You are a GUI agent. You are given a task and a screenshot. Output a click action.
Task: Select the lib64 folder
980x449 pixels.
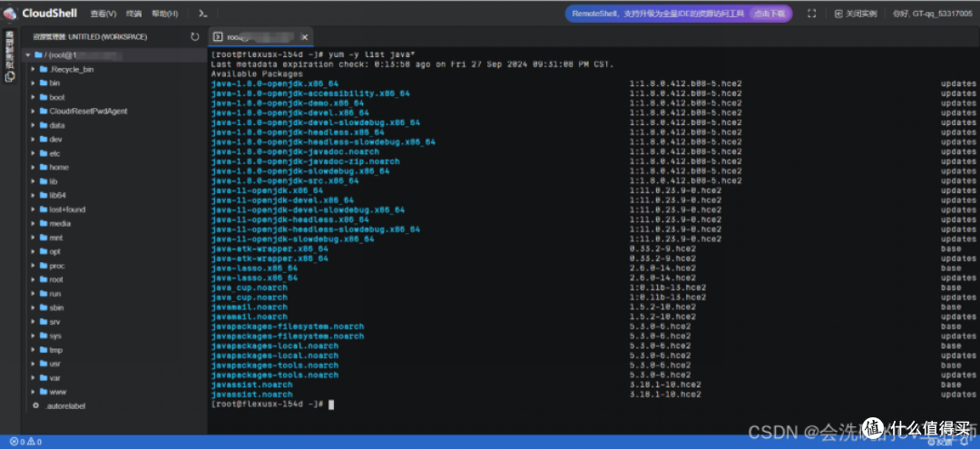click(x=57, y=195)
